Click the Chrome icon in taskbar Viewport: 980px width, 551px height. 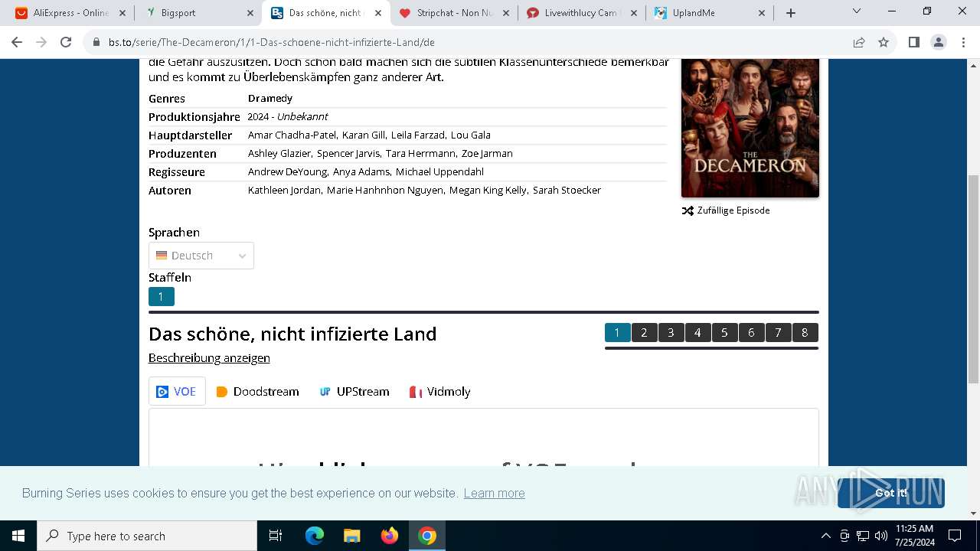[427, 536]
